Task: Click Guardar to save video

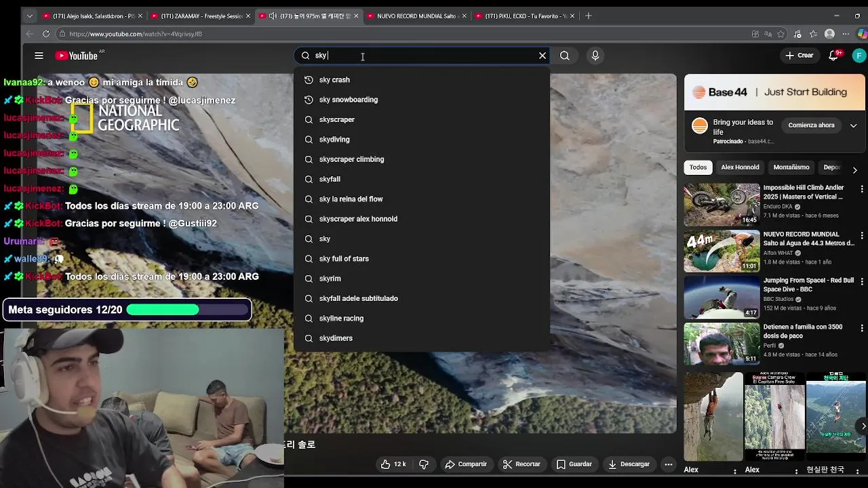Action: click(574, 464)
